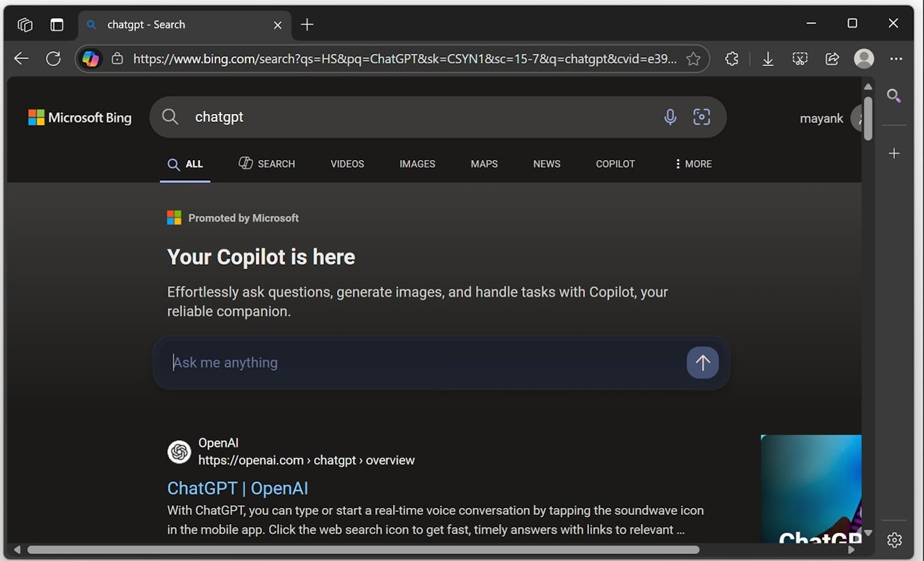Click the Copilot icon in the address bar
The height and width of the screenshot is (561, 924).
point(91,59)
